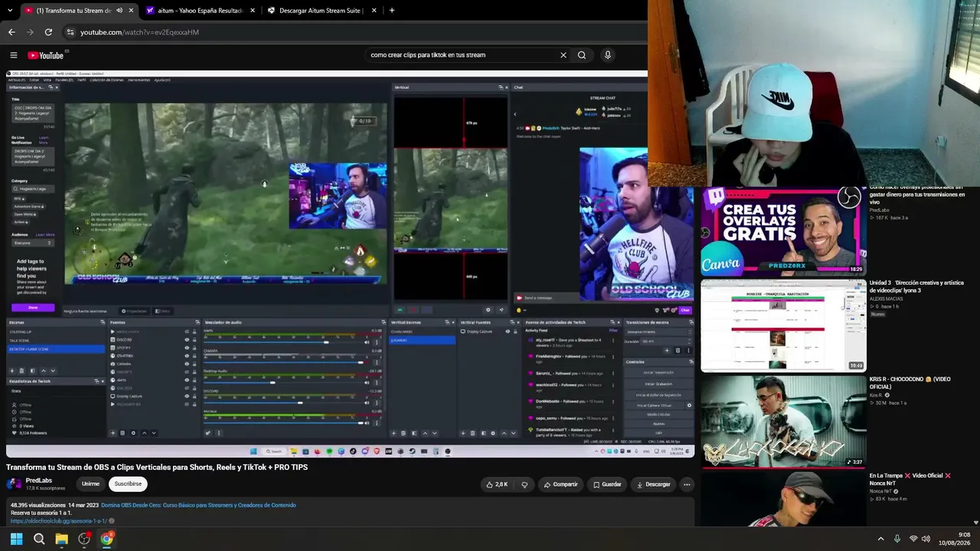Click the Unirme button
980x551 pixels.
(x=90, y=484)
